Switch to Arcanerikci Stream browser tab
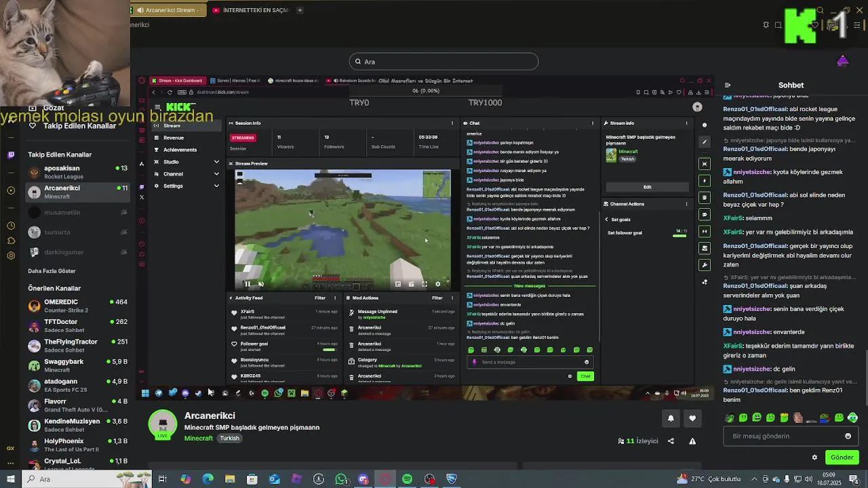 coord(167,10)
